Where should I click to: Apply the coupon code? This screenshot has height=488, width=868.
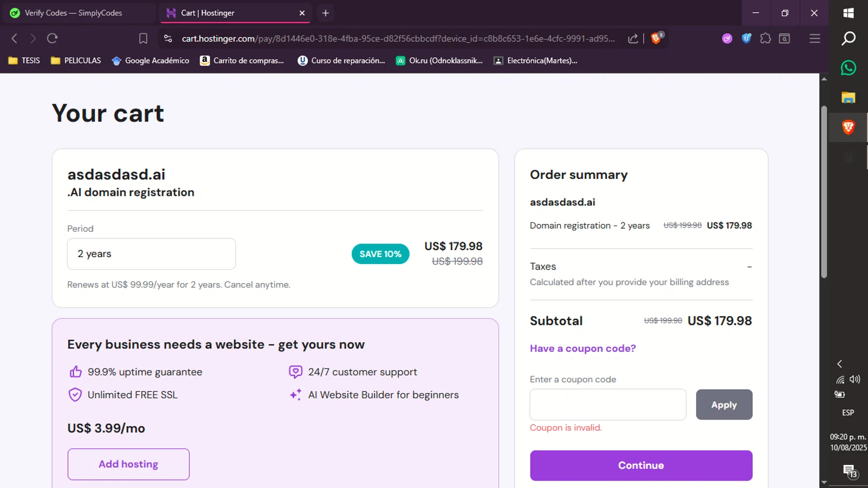[x=724, y=405]
